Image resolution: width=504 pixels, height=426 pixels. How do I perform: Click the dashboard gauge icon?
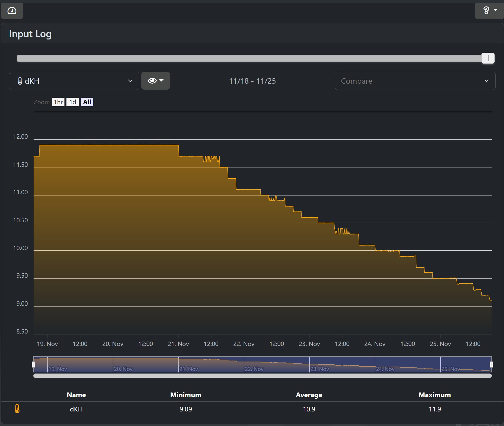coord(12,11)
